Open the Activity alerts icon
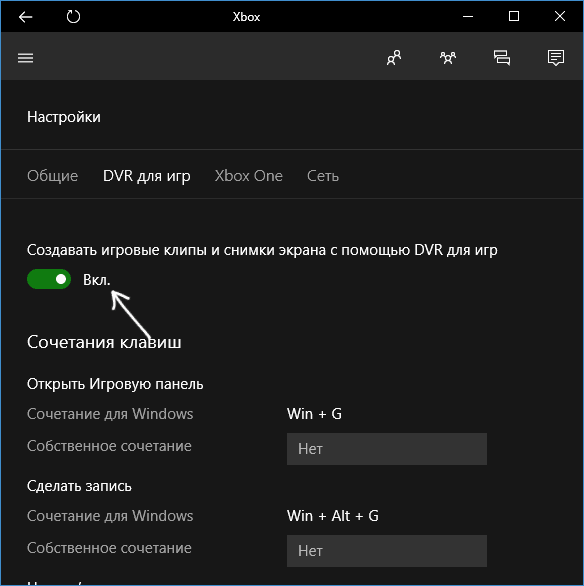 (556, 58)
